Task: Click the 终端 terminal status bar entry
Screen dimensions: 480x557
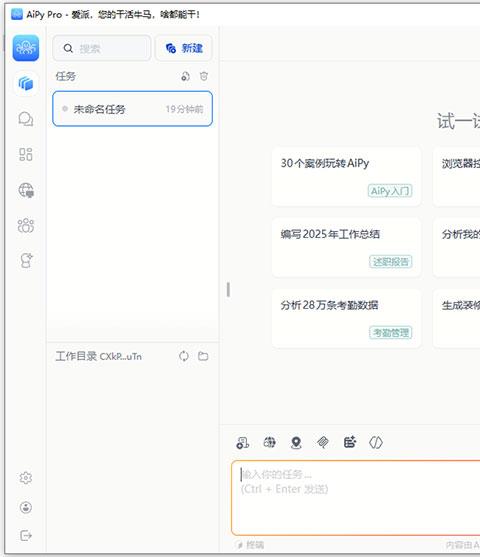Action: [250, 545]
